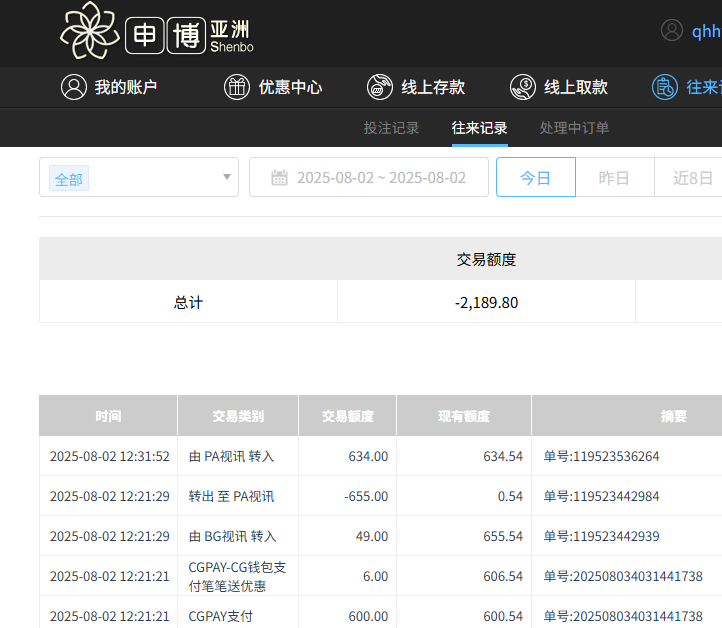This screenshot has width=722, height=628.
Task: Open the 处理中订单 tab
Action: tap(574, 128)
